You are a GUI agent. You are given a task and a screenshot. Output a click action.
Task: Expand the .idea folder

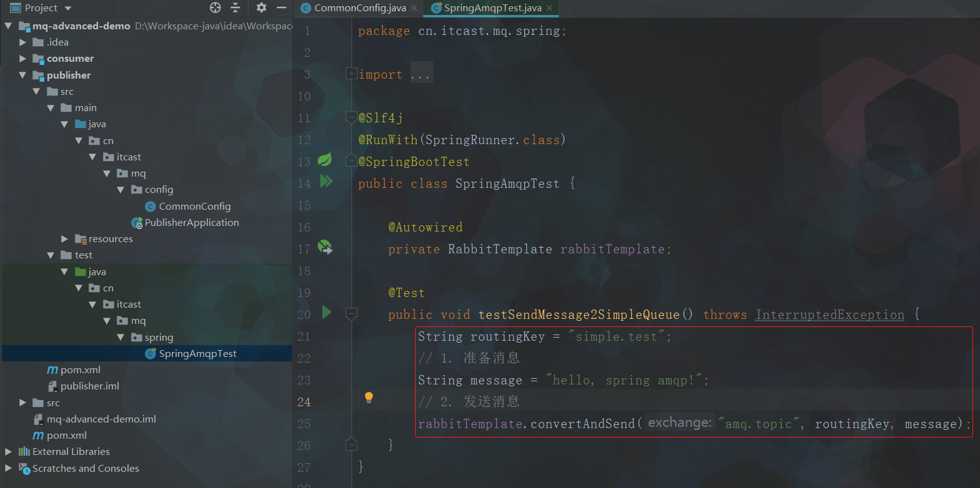23,42
